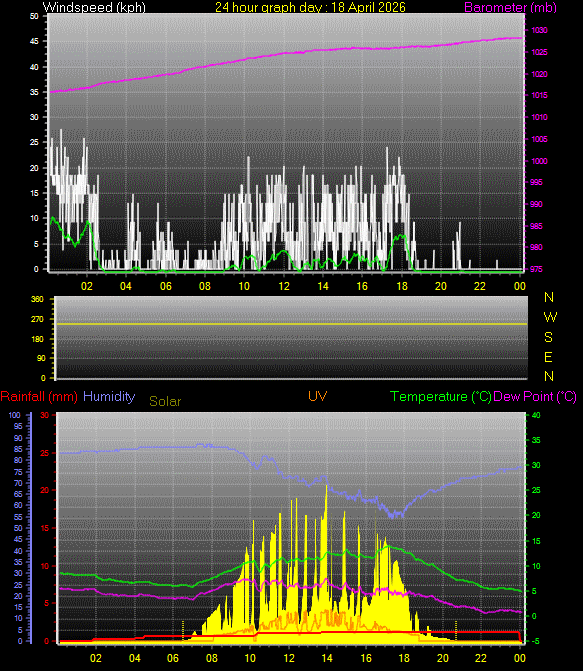This screenshot has width=583, height=671.
Task: Click the '360' wind direction axis value
Action: (x=37, y=299)
